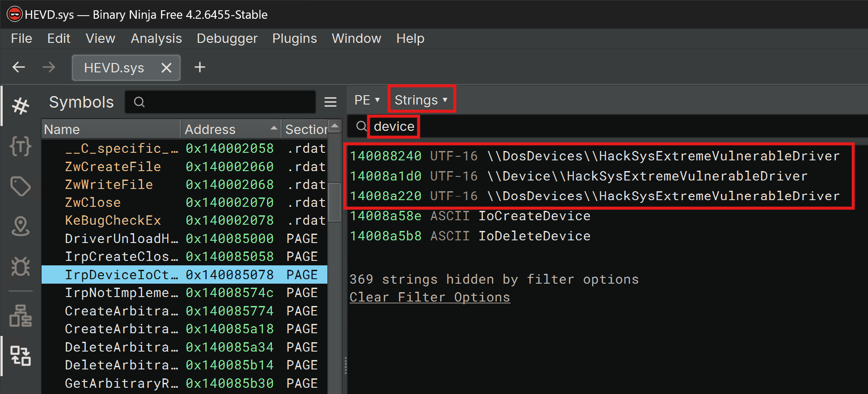The height and width of the screenshot is (394, 868).
Task: Open the Analysis menu
Action: pyautogui.click(x=156, y=38)
